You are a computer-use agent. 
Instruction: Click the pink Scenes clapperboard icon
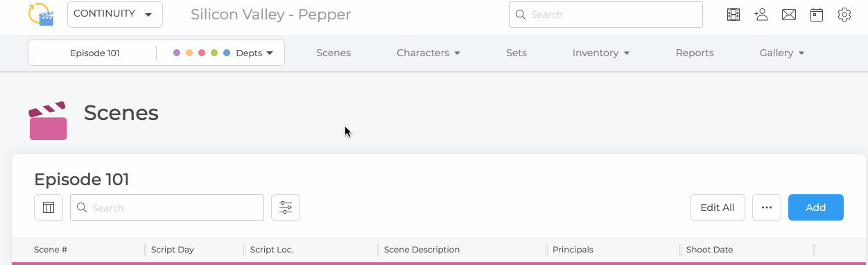[x=48, y=121]
